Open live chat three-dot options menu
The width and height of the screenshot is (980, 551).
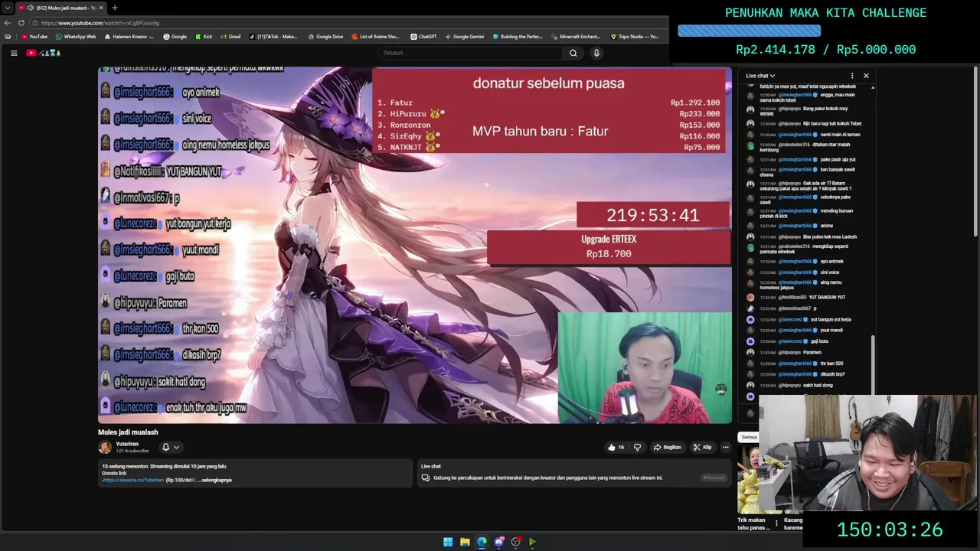(852, 76)
